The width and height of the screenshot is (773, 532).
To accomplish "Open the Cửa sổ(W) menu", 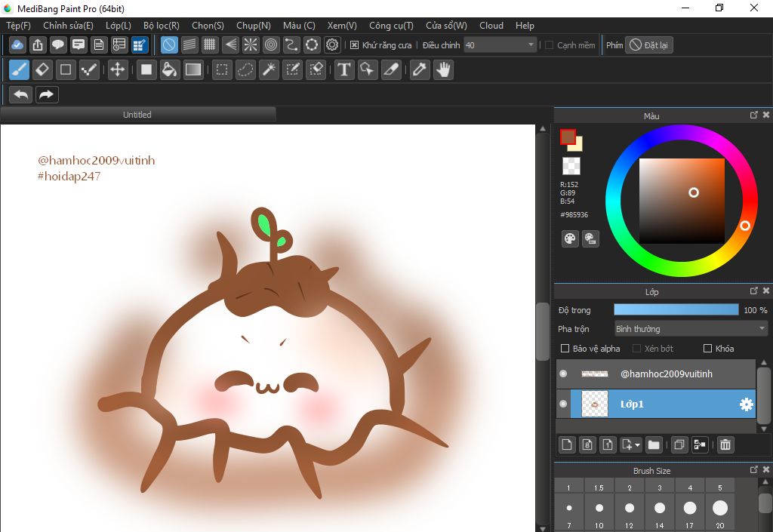I will pyautogui.click(x=446, y=26).
